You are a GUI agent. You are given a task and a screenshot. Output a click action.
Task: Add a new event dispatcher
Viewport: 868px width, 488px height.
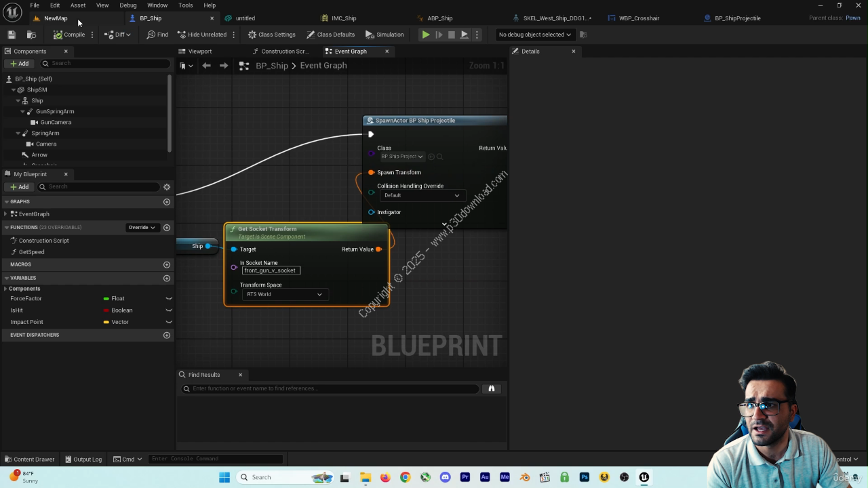(167, 335)
